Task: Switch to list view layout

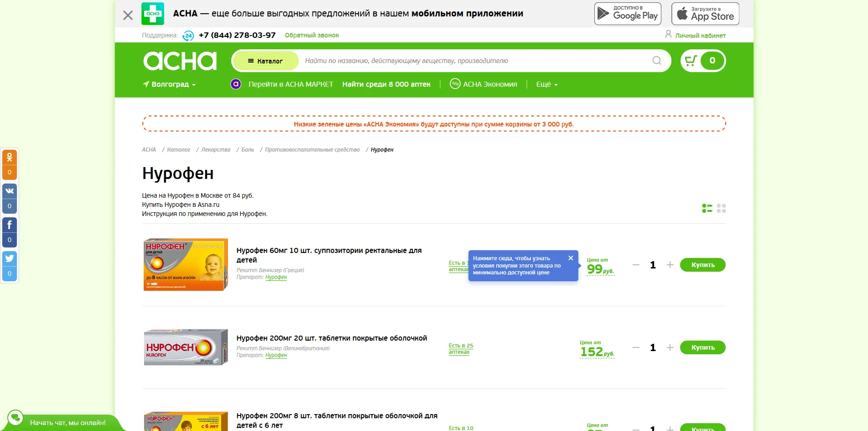Action: point(707,208)
